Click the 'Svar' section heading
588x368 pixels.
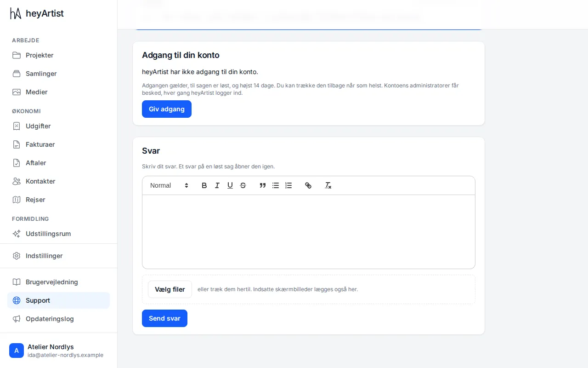tap(151, 151)
